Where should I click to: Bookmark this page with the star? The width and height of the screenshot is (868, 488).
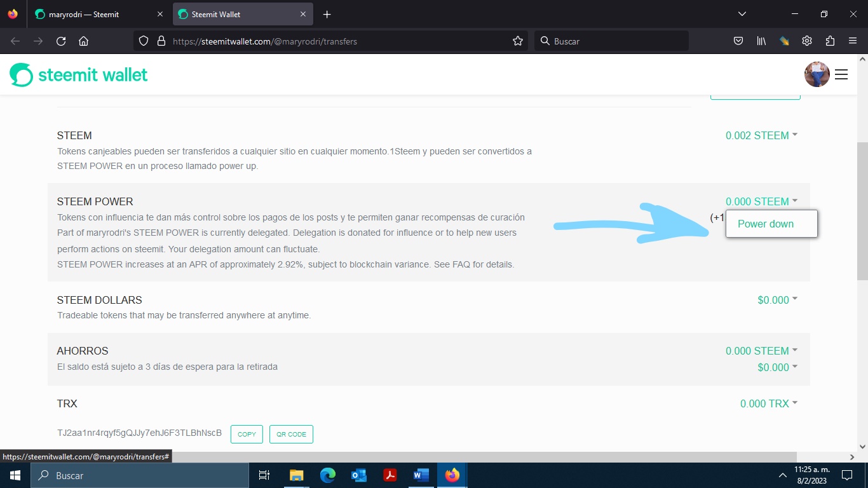pyautogui.click(x=518, y=41)
